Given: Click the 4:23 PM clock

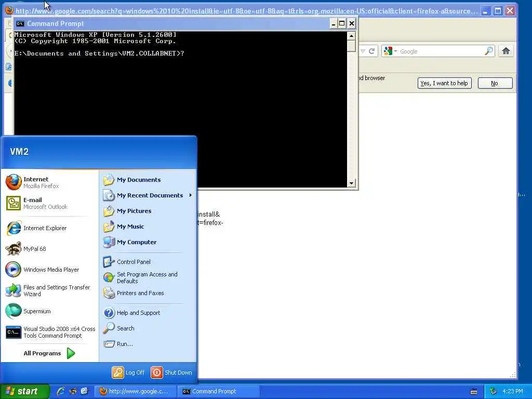Looking at the screenshot, I should 513,392.
